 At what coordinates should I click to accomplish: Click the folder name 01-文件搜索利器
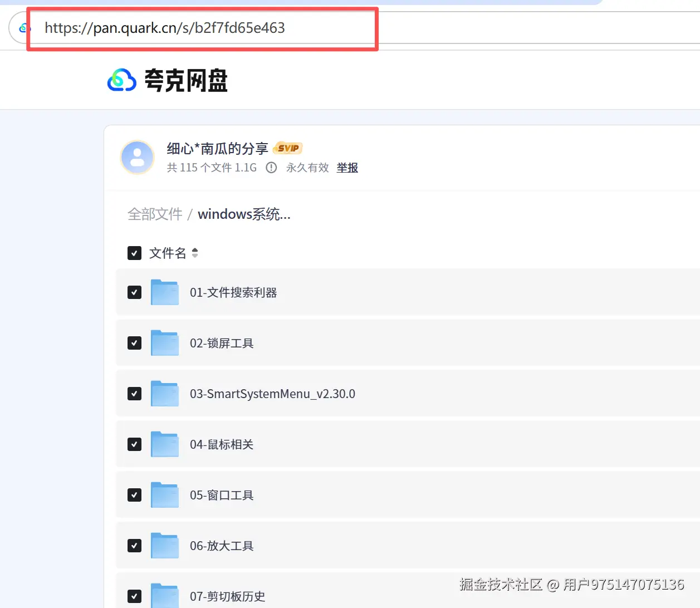[233, 292]
